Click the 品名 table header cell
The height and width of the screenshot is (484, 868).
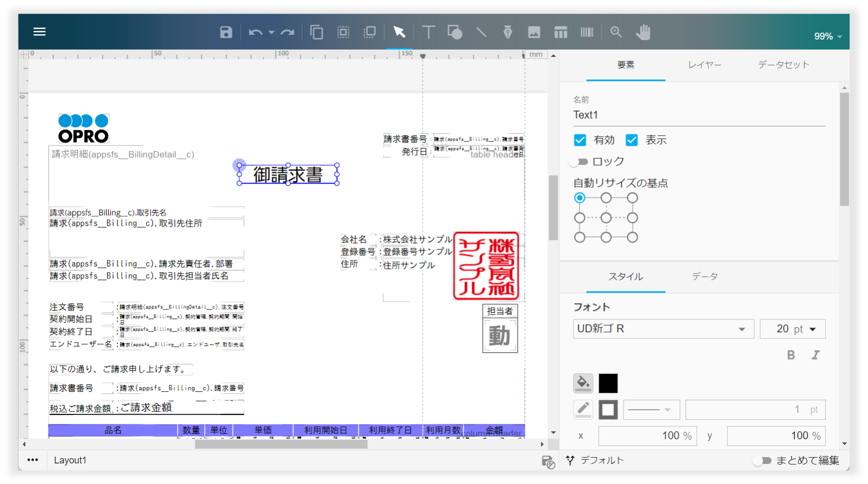[x=113, y=430]
